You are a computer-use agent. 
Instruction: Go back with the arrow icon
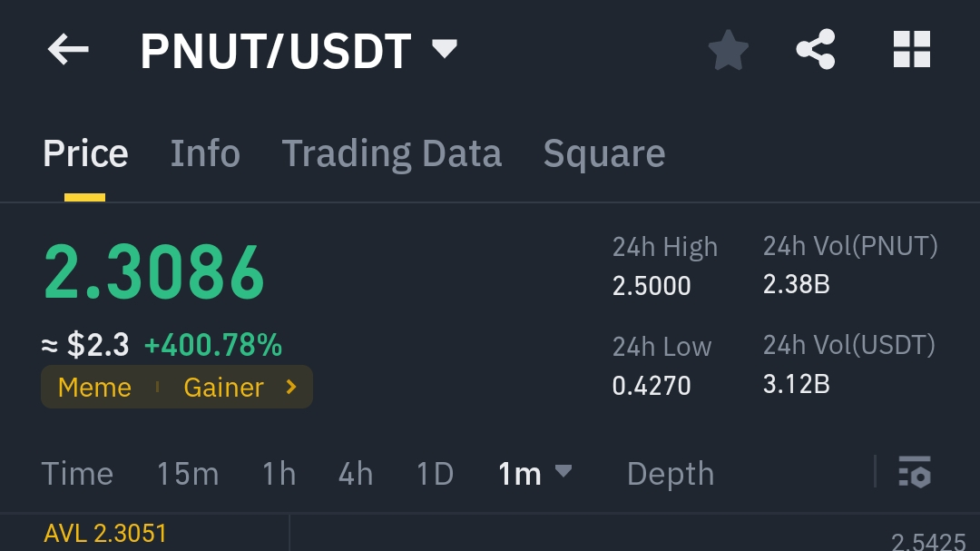click(x=68, y=50)
